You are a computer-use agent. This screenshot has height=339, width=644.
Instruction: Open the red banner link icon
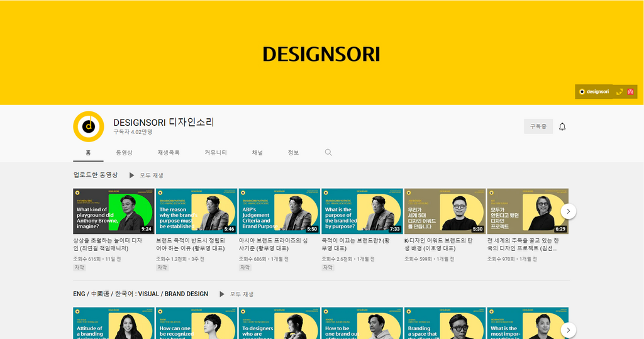click(630, 92)
